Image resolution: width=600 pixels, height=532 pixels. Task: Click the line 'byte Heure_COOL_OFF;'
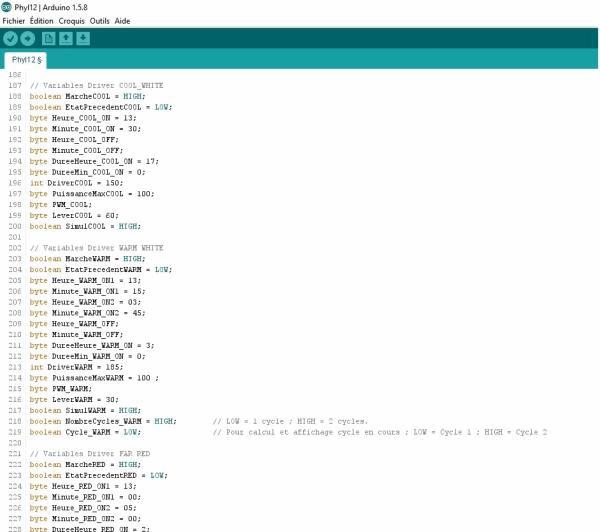click(74, 140)
